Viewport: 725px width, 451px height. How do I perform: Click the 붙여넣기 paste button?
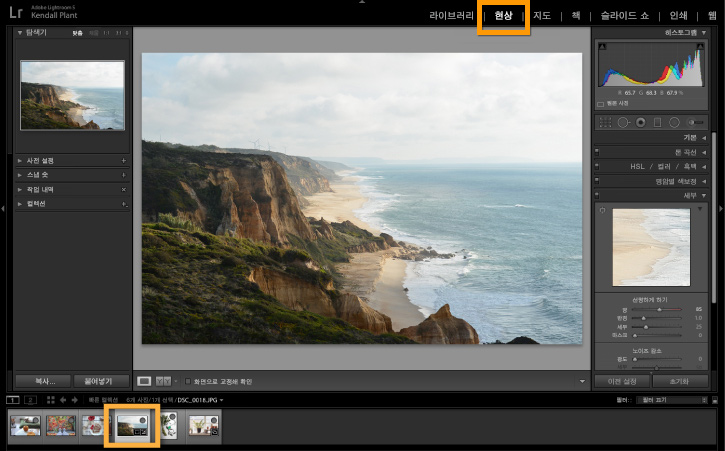click(101, 381)
